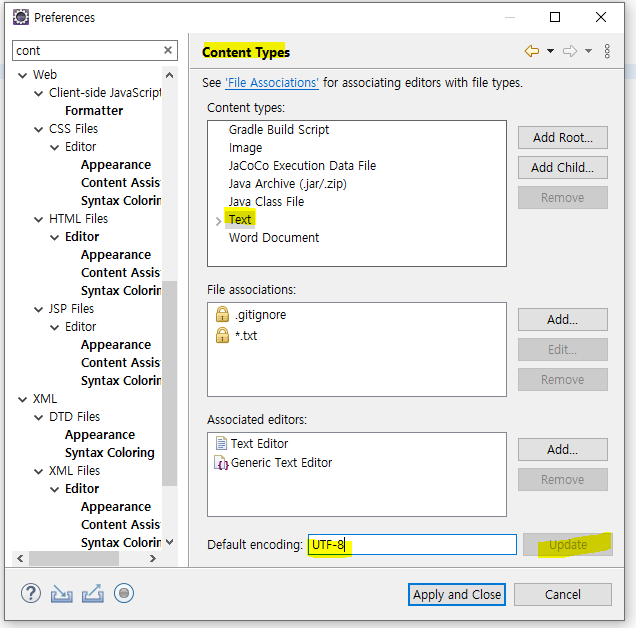Click the horizontal scrollbar right arrow

tap(153, 559)
